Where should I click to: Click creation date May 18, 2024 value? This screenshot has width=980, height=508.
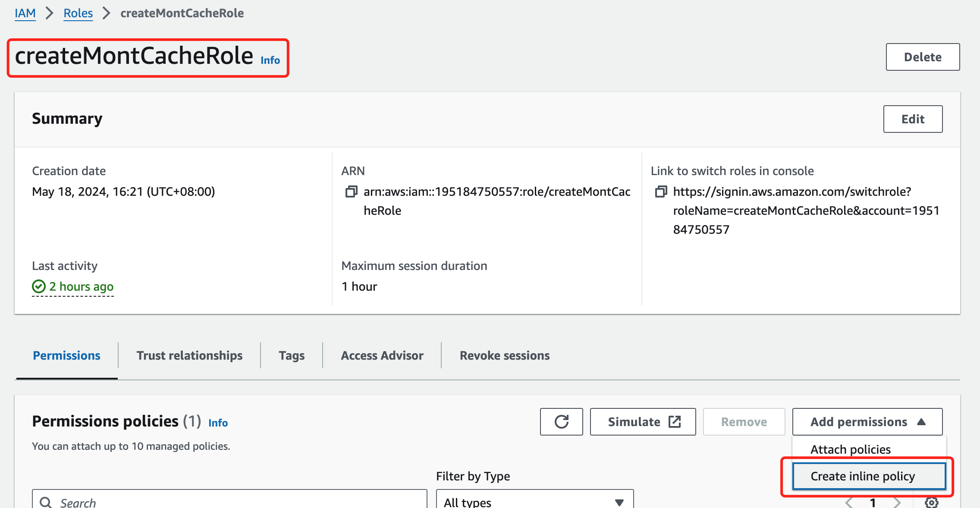click(x=123, y=191)
